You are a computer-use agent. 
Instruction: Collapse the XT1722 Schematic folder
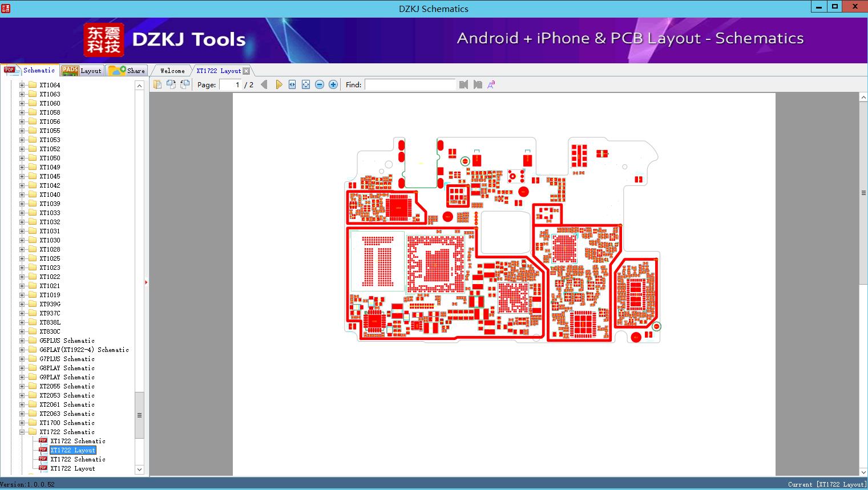pos(22,432)
